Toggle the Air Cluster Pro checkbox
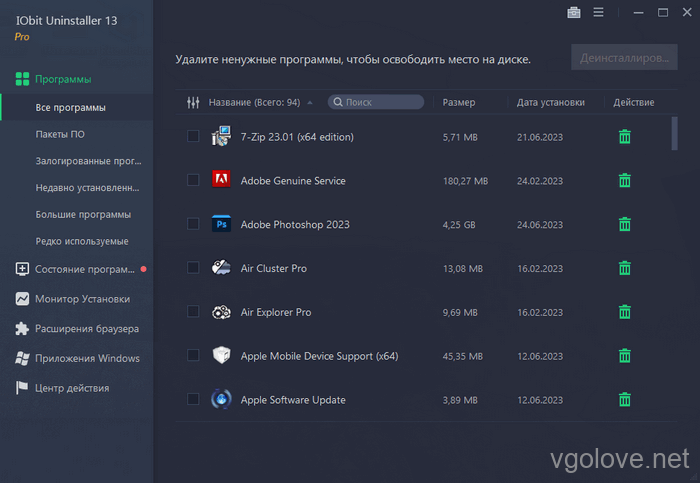The image size is (700, 483). click(x=193, y=268)
